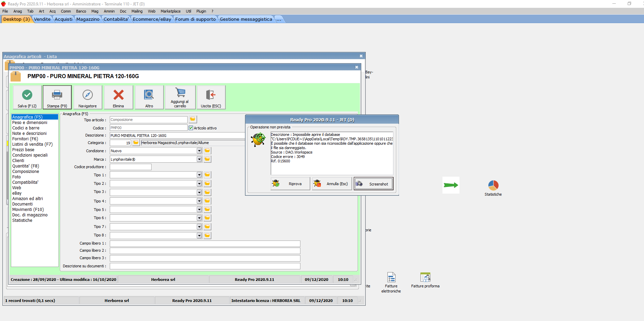
Task: Select Quantita' (F8) in the sidebar
Action: point(26,166)
